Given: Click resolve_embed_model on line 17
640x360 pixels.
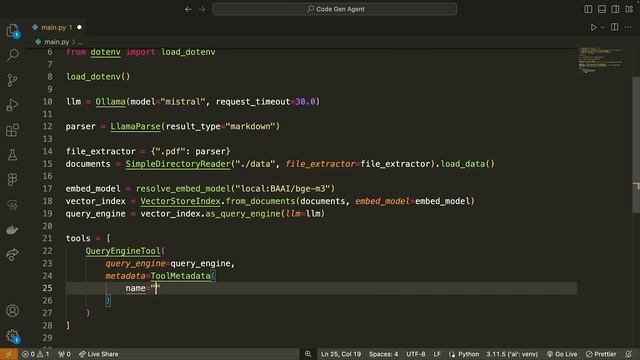Looking at the screenshot, I should point(183,189).
